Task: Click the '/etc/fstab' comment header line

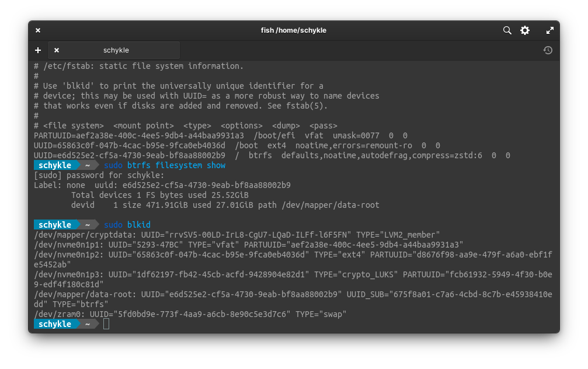Action: point(139,66)
